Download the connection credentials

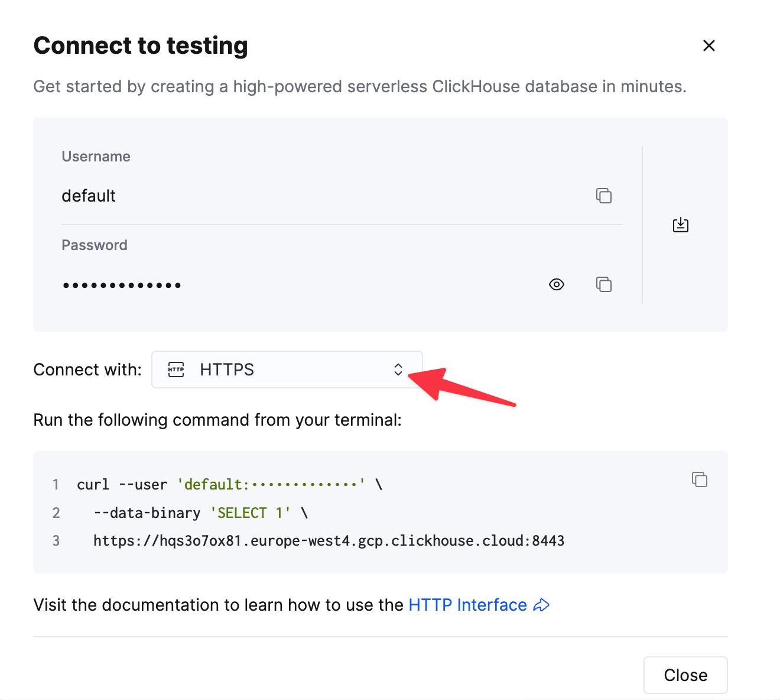click(x=680, y=225)
